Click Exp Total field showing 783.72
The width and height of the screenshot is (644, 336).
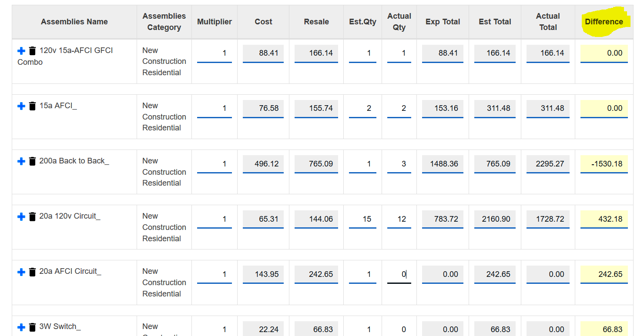443,219
